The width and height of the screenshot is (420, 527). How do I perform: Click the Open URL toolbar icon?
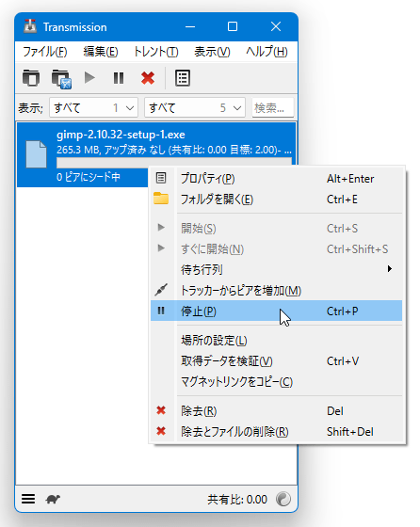point(61,79)
